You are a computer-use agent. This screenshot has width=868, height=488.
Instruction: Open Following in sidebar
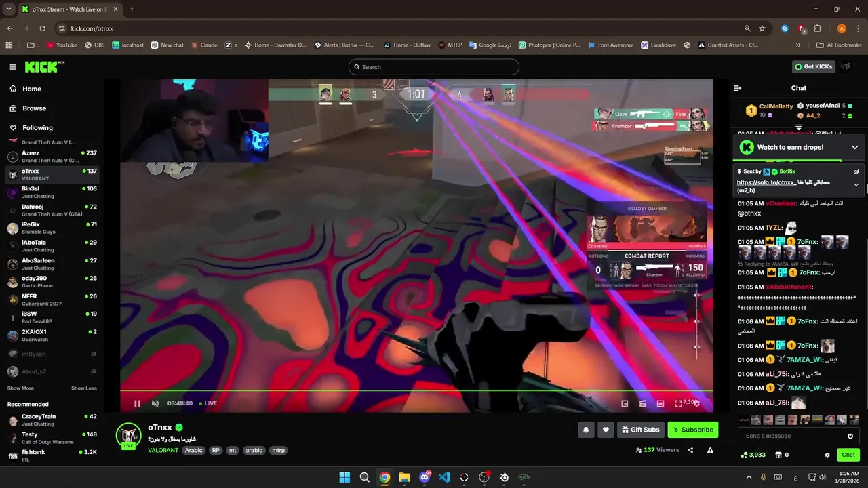31,127
